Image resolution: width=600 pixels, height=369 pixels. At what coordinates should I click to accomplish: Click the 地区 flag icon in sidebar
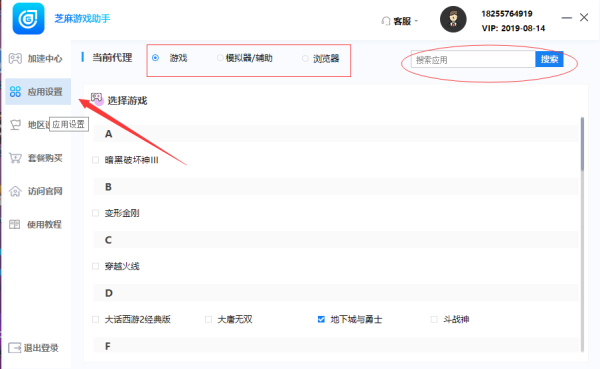[x=15, y=125]
